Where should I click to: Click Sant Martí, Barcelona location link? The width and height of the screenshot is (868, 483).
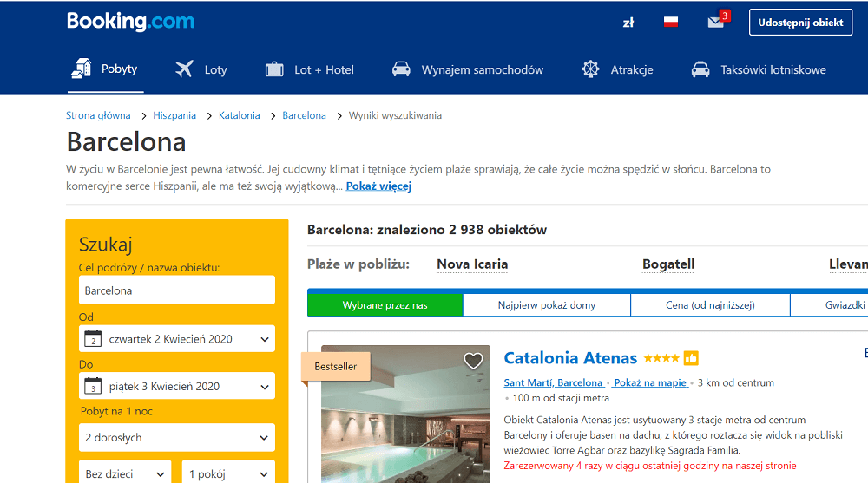[553, 382]
